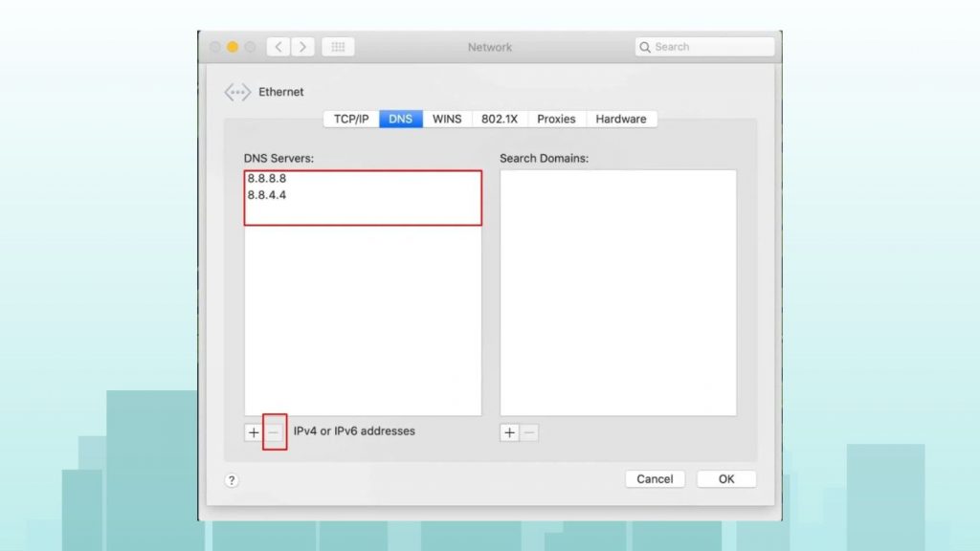
Task: Switch to the Hardware tab
Action: (x=621, y=119)
